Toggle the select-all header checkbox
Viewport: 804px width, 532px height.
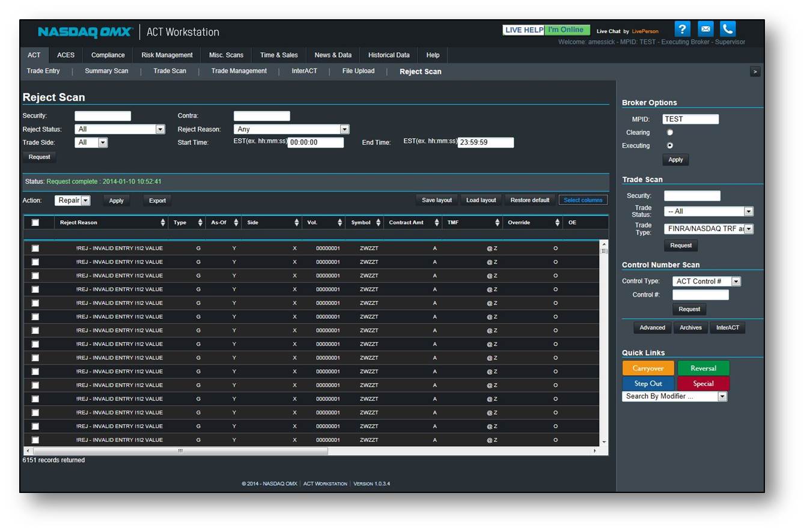tap(35, 223)
